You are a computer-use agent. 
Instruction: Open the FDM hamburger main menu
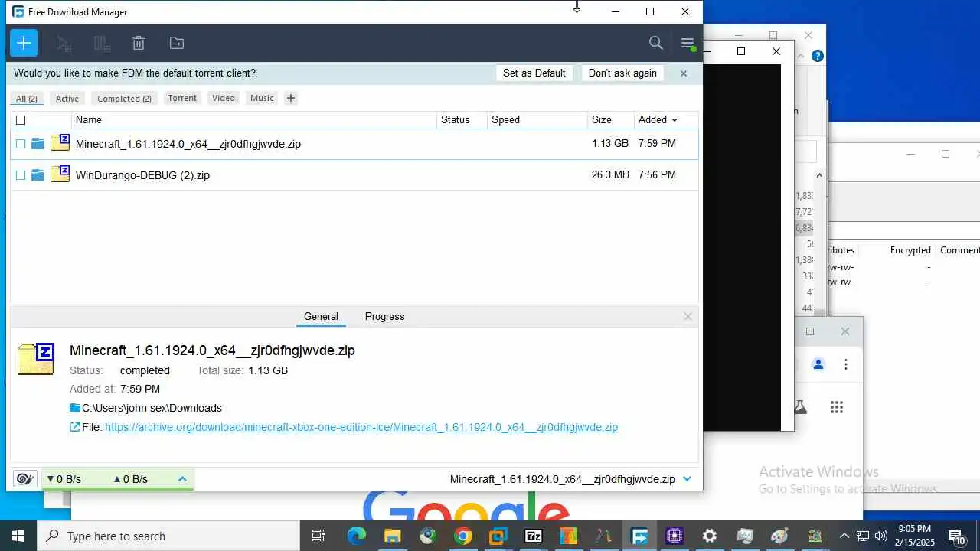(688, 44)
